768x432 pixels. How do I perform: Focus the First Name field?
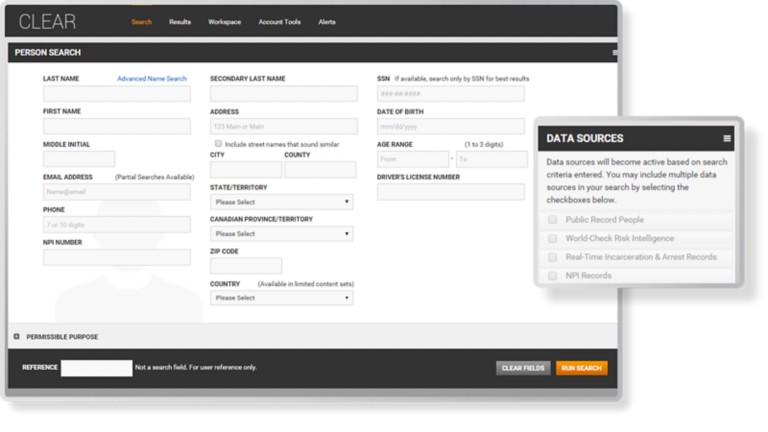click(117, 126)
